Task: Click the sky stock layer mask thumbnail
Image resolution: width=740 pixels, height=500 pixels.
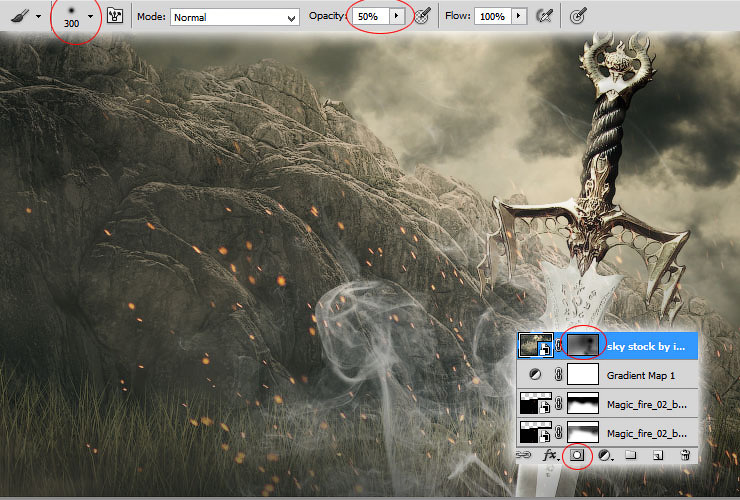Action: (x=582, y=345)
